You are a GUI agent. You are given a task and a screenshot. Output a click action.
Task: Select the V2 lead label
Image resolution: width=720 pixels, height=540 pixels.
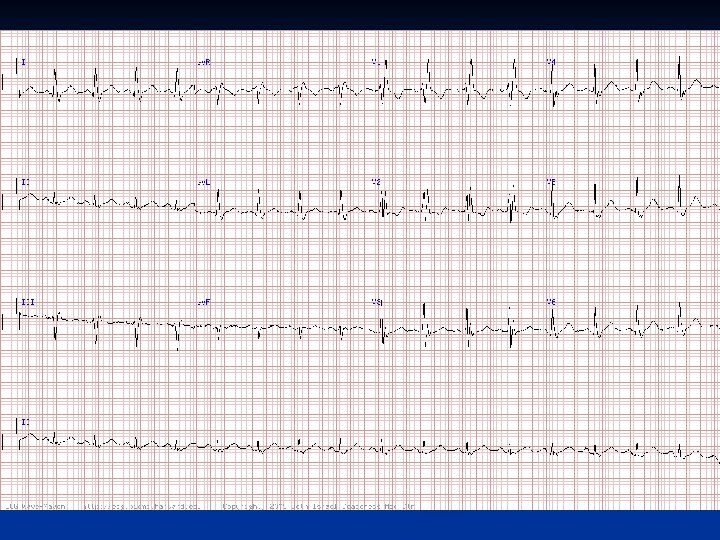click(376, 182)
